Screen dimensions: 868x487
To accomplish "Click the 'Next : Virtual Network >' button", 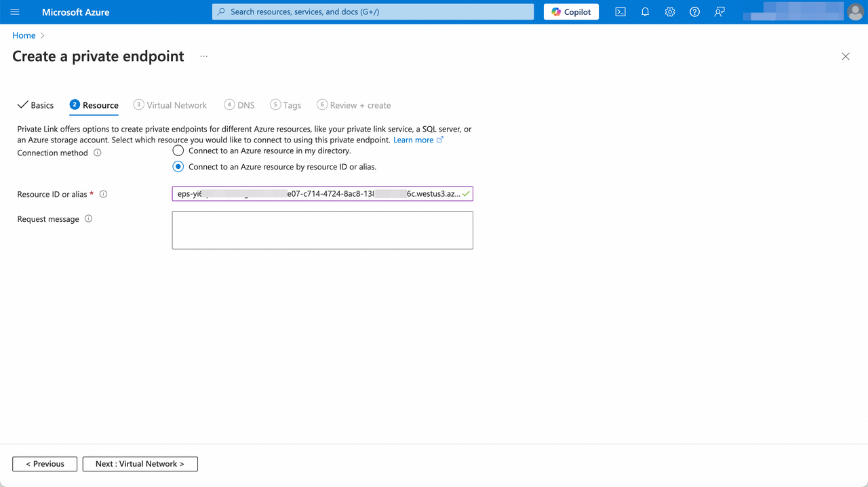I will pos(140,464).
